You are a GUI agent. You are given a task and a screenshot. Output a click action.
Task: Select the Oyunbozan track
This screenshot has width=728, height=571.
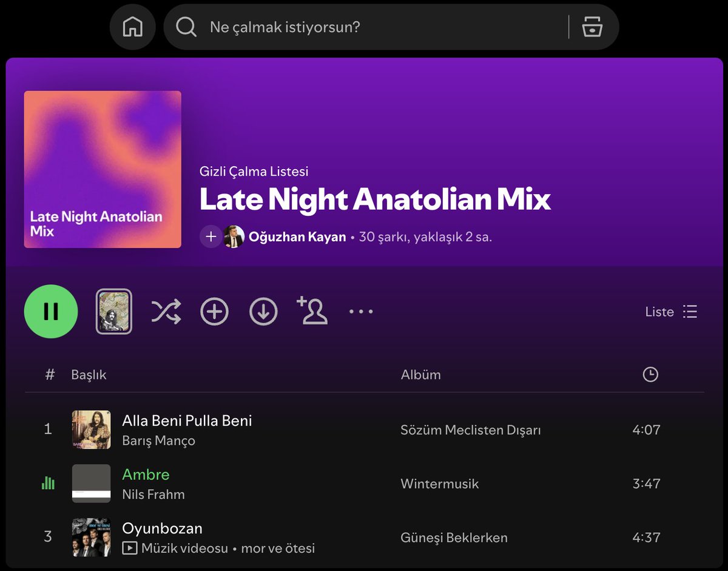tap(162, 528)
